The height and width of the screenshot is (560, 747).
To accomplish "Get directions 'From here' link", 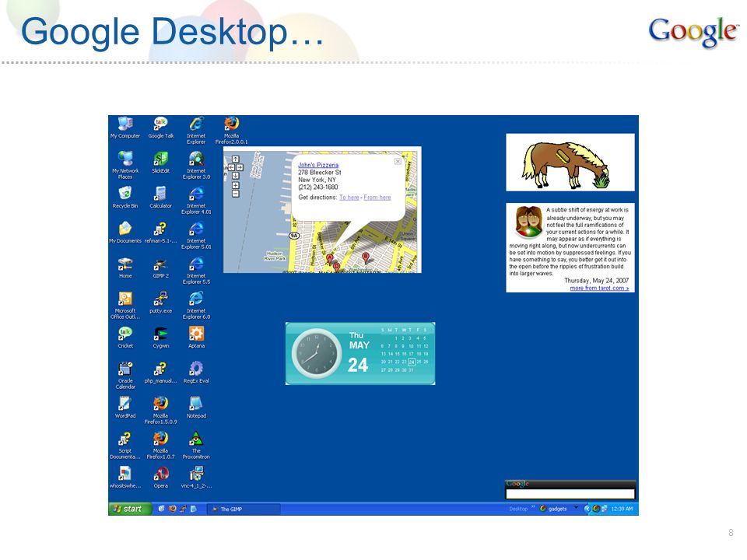I will click(x=377, y=197).
